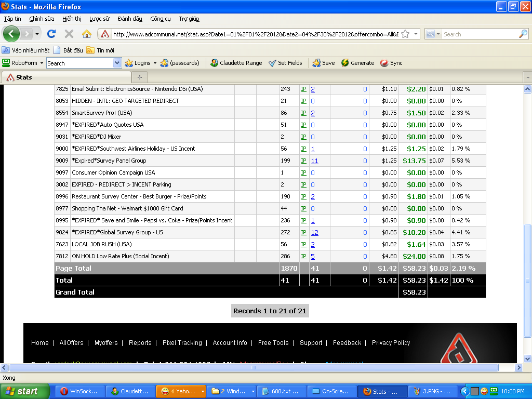Open the RoboForm toolbar button
This screenshot has width=532, height=399.
(20, 63)
